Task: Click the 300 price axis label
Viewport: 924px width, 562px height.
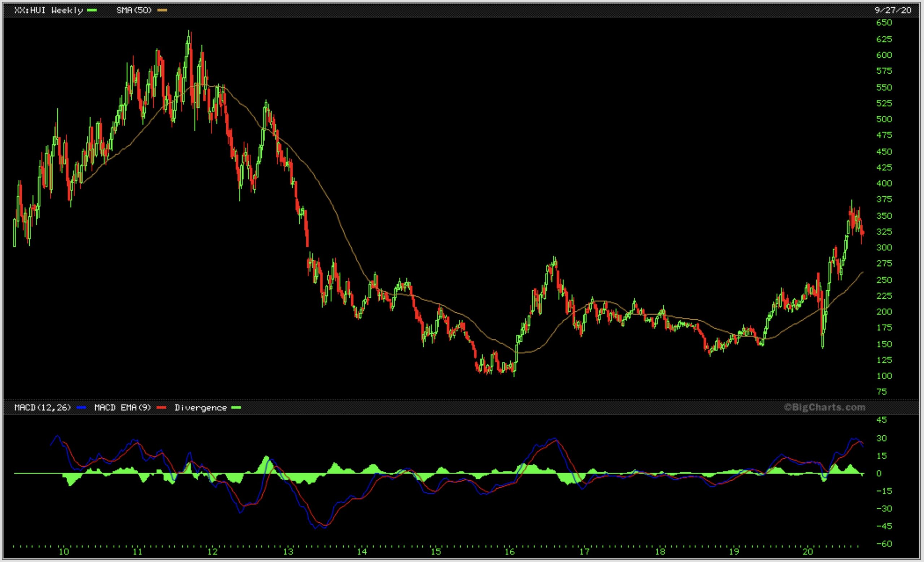Action: 884,248
